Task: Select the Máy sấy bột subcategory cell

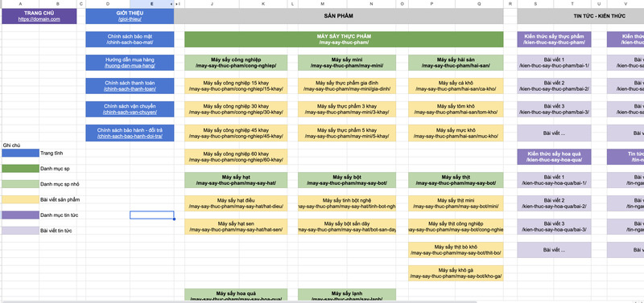Action: click(347, 180)
